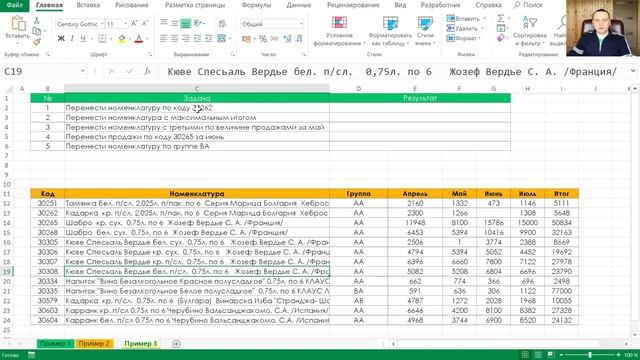
Task: Align text right in the ribbon
Action: (186, 38)
